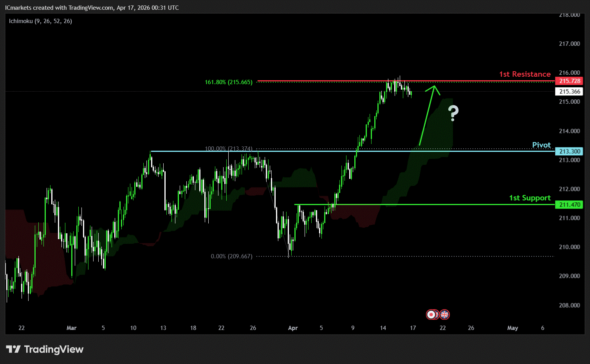Click the 161.80% (215.665) Fibonacci label
This screenshot has width=590, height=364.
pyautogui.click(x=229, y=82)
